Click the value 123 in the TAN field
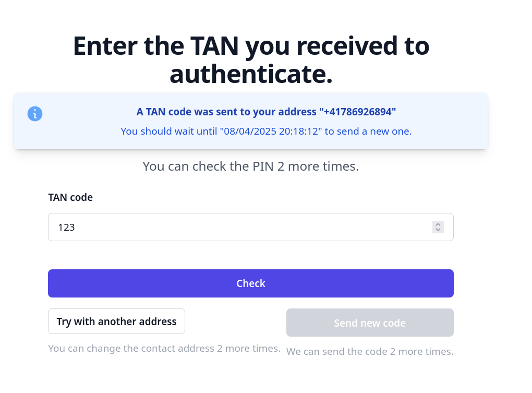Image resolution: width=532 pixels, height=393 pixels. click(x=67, y=228)
